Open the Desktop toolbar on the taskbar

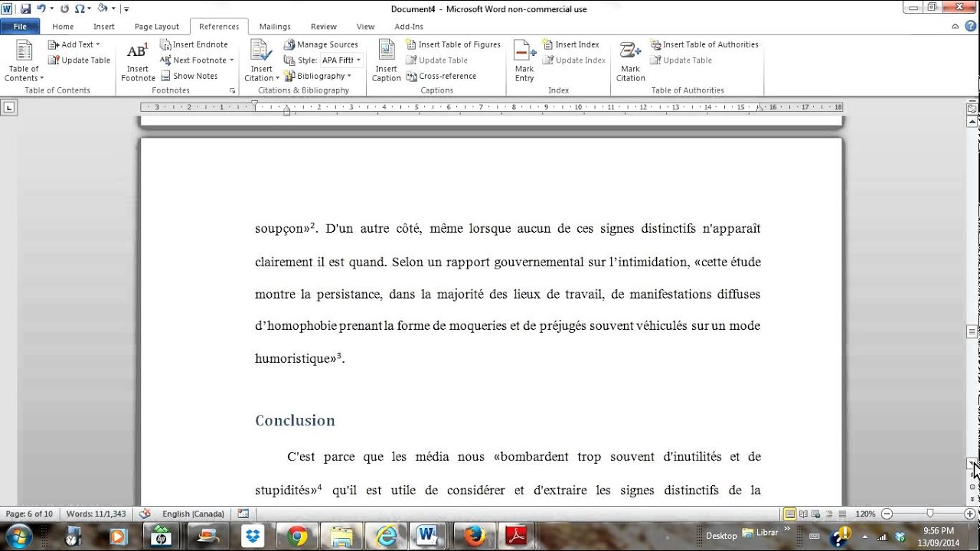[721, 536]
